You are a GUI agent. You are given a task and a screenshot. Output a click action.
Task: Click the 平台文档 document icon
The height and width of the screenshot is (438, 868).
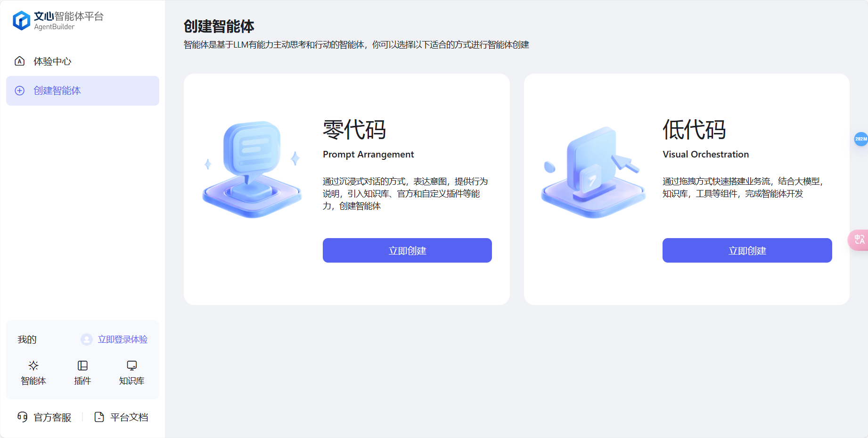coord(99,417)
